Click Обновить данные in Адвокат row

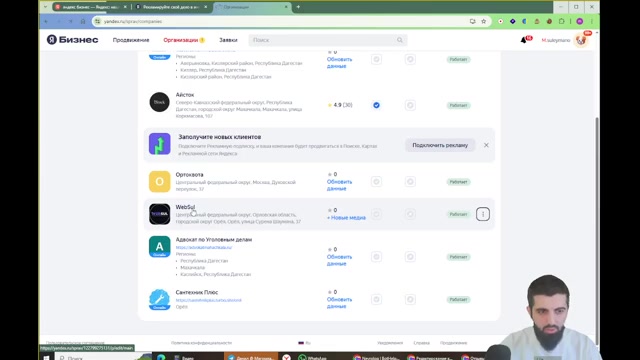[x=339, y=260]
